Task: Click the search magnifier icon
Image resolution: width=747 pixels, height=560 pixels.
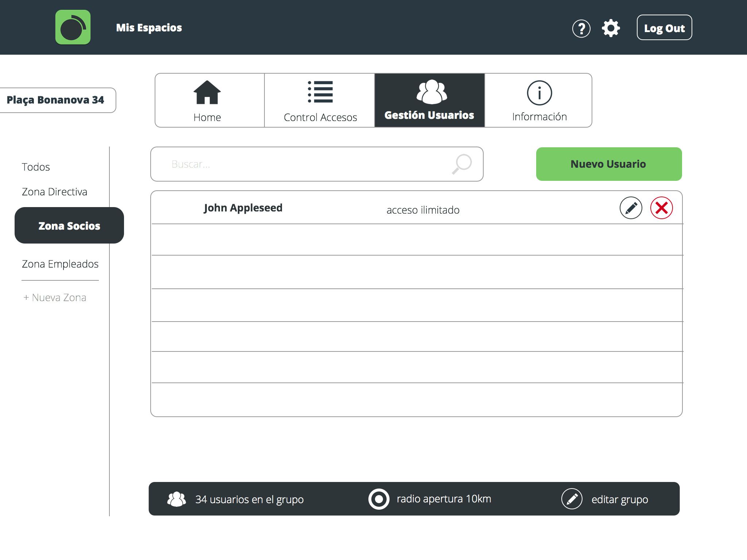Action: pos(462,164)
